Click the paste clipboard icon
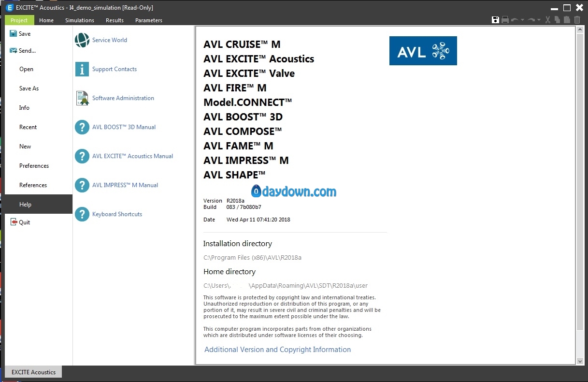 click(x=567, y=20)
